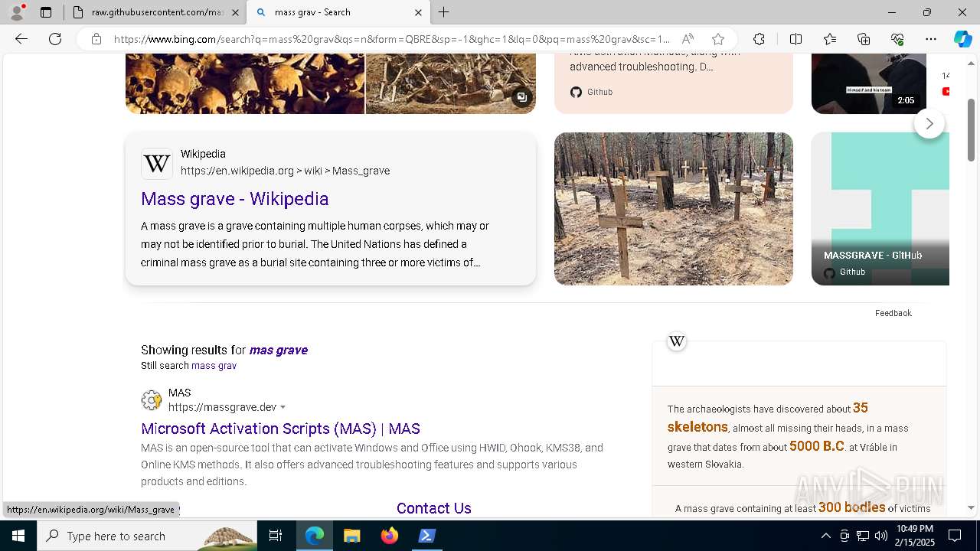Open Task View on taskbar

pyautogui.click(x=276, y=536)
